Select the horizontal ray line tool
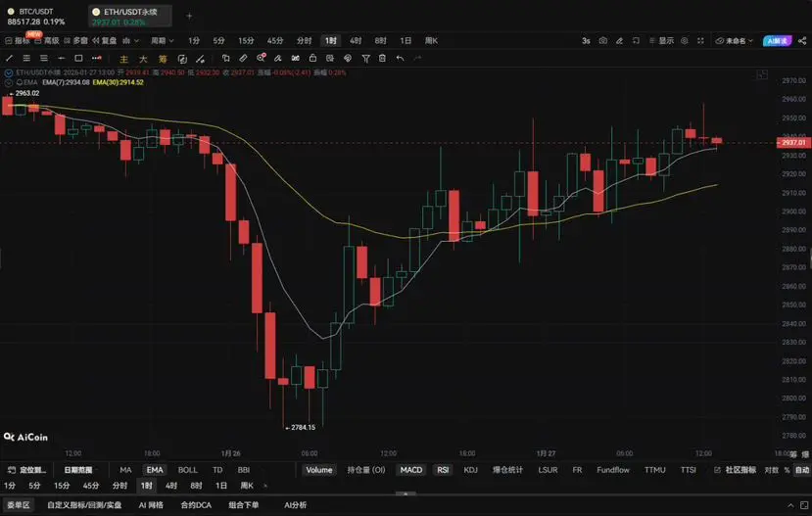This screenshot has height=516, width=812. [61, 59]
